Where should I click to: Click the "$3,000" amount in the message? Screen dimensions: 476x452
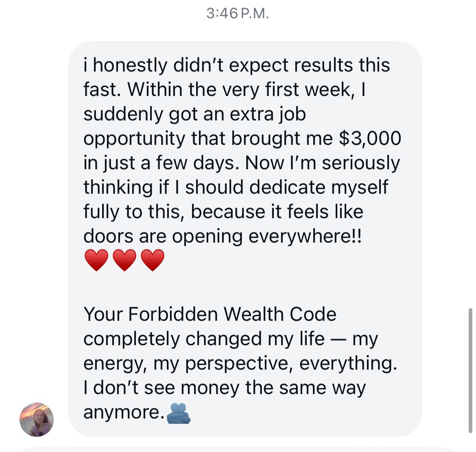[x=370, y=138]
